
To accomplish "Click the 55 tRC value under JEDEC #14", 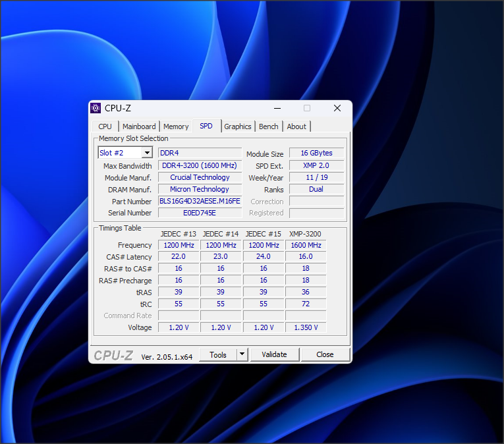I will 221,304.
